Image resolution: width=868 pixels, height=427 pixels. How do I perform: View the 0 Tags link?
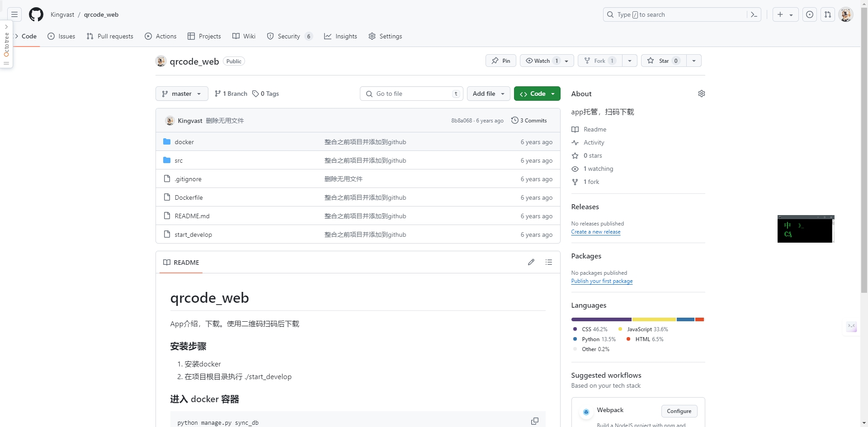click(x=266, y=94)
